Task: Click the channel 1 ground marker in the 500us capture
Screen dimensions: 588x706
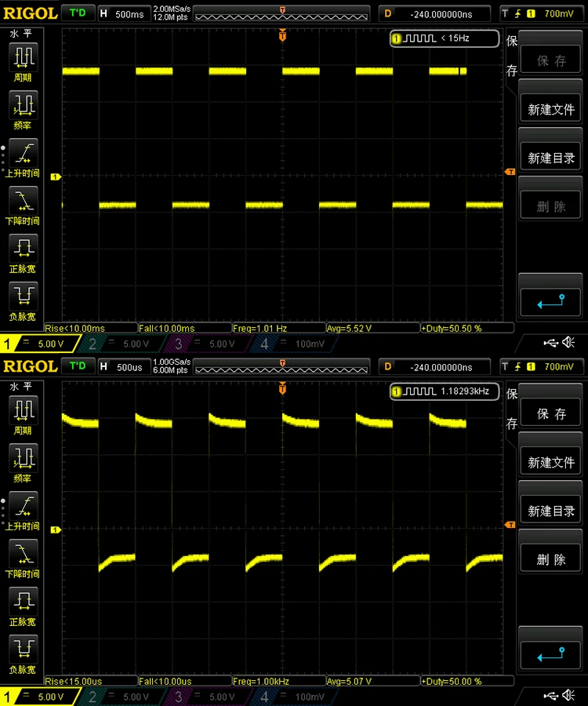Action: tap(56, 530)
